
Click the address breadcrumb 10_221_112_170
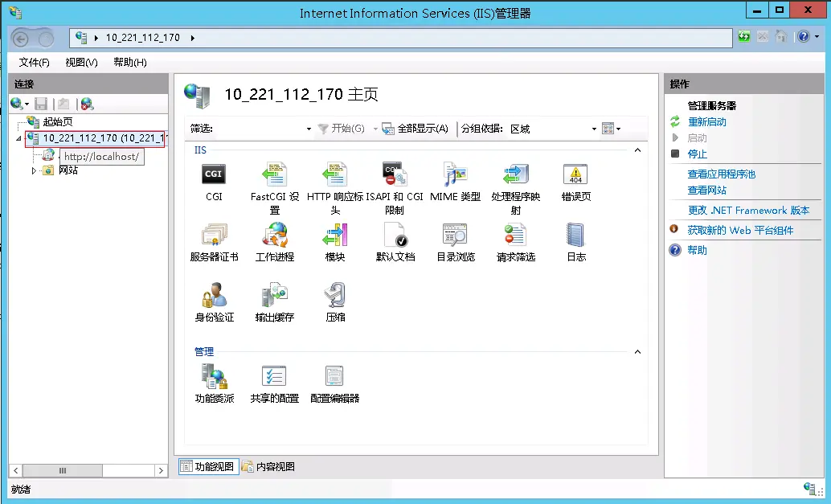point(143,38)
